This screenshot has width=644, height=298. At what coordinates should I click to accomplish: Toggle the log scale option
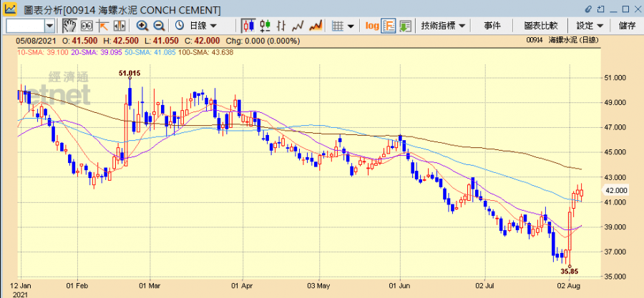[x=372, y=26]
